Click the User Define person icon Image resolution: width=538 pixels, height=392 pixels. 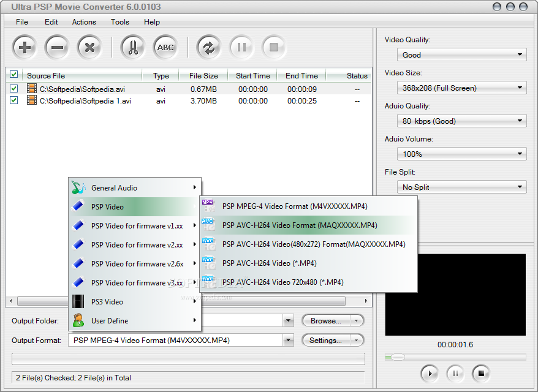(x=78, y=320)
